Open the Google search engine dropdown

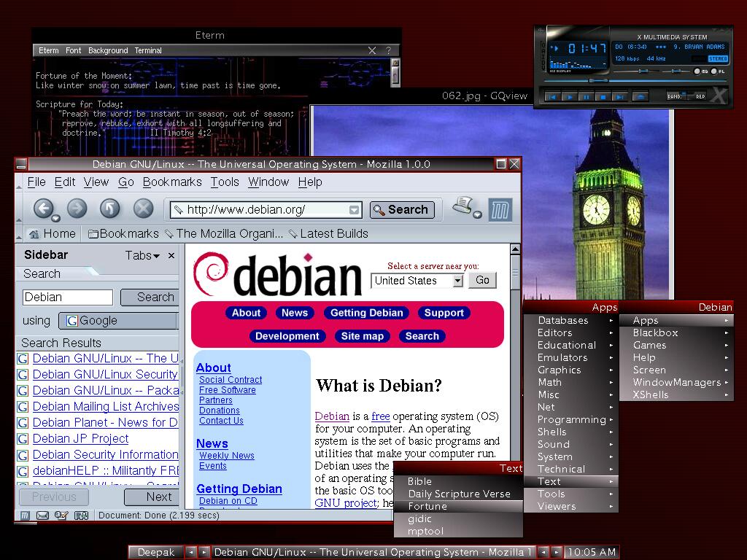(119, 321)
